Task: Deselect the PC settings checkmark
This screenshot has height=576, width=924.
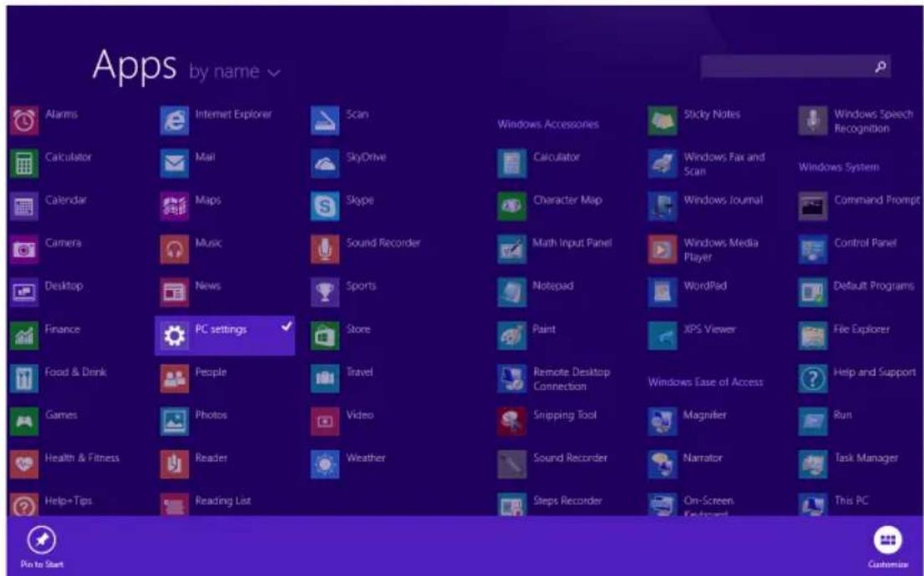Action: tap(287, 326)
